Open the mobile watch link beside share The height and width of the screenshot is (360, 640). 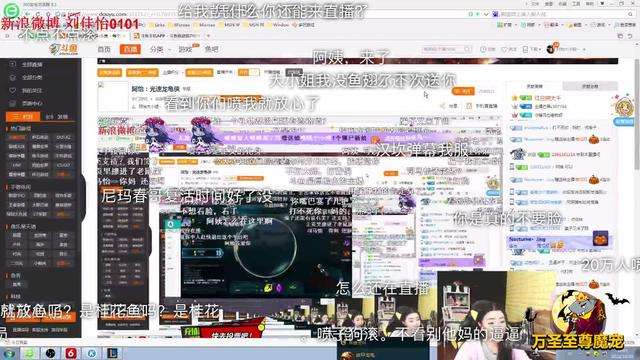[x=483, y=106]
